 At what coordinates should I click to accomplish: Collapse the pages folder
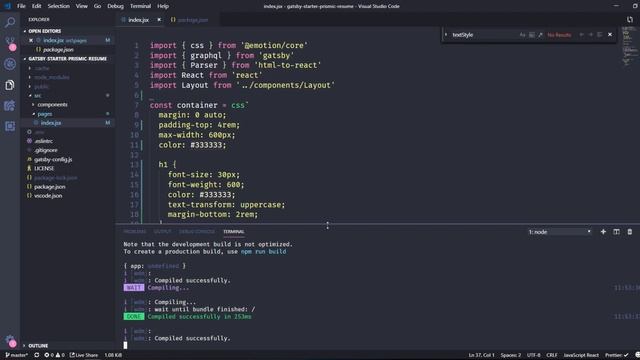tap(44, 114)
